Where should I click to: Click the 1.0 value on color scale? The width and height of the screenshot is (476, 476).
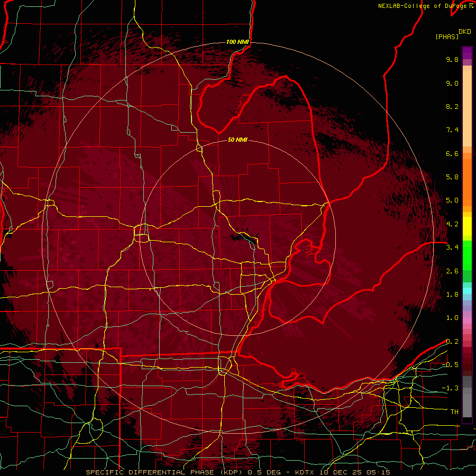[452, 318]
